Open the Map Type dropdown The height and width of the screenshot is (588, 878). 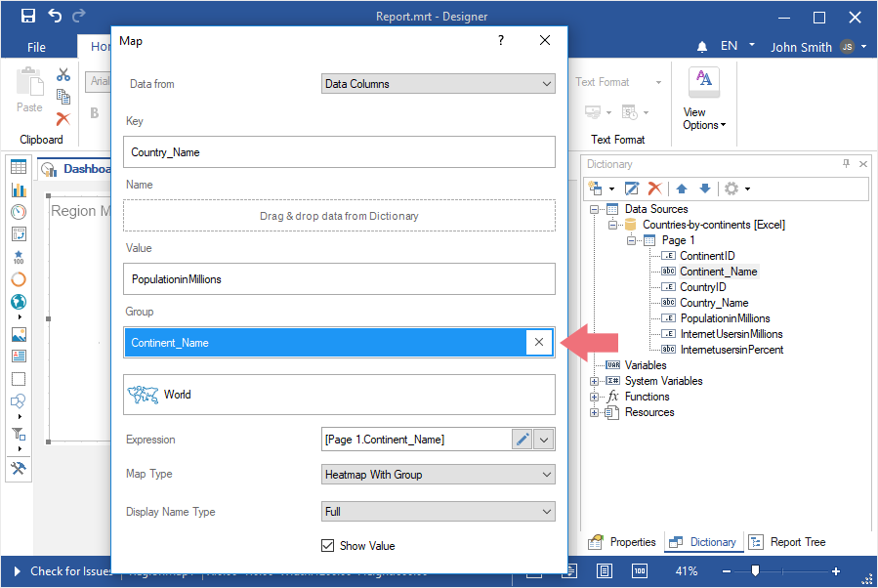[438, 475]
